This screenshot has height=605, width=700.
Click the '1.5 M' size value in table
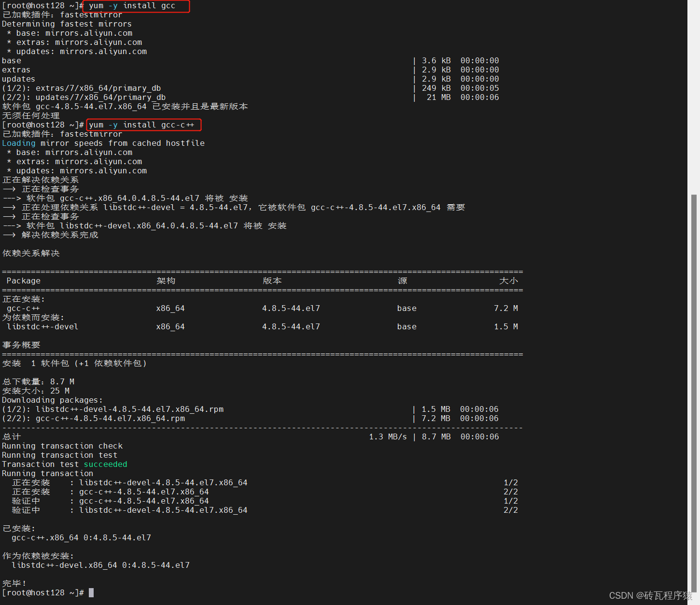(506, 327)
